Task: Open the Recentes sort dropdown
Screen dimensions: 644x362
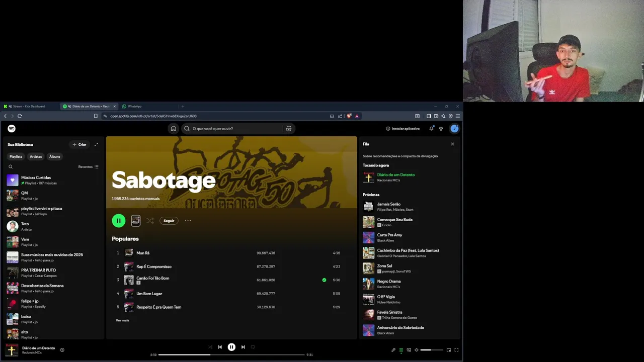Action: 89,167
